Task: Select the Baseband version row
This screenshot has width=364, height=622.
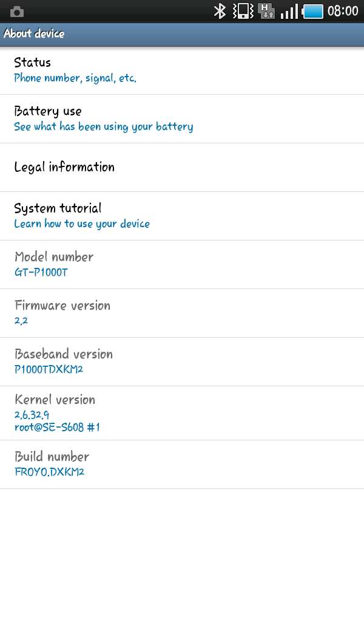Action: (x=182, y=361)
